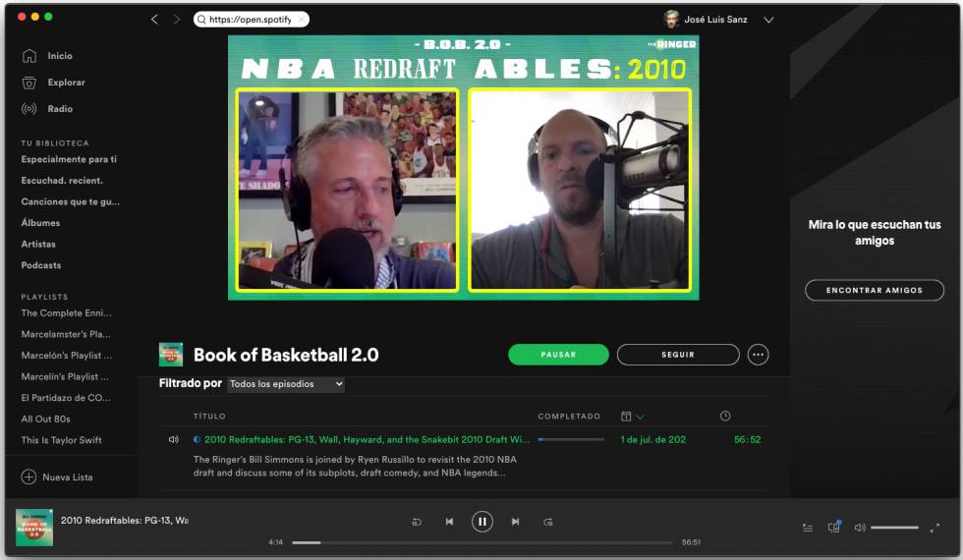
Task: Click the SEGUIR button
Action: 678,355
